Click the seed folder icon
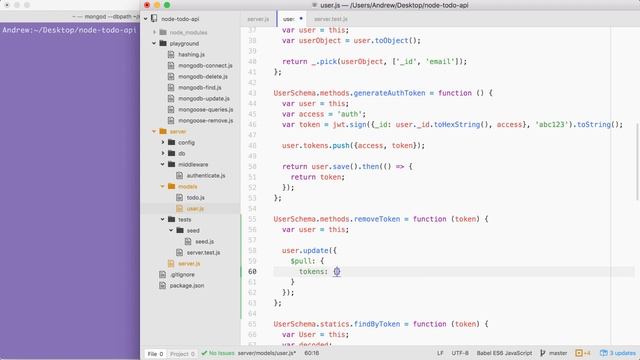The height and width of the screenshot is (360, 640). click(x=180, y=231)
